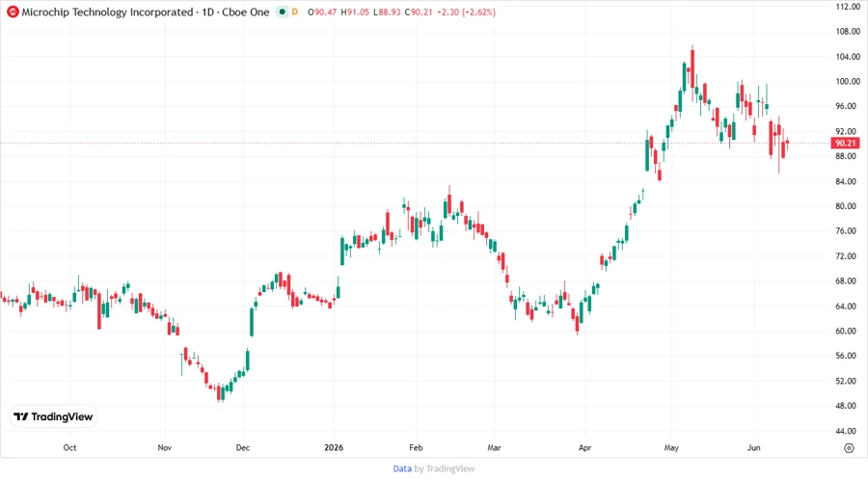Click the orange D data indicator
Screen dimensions: 868x480
(294, 12)
